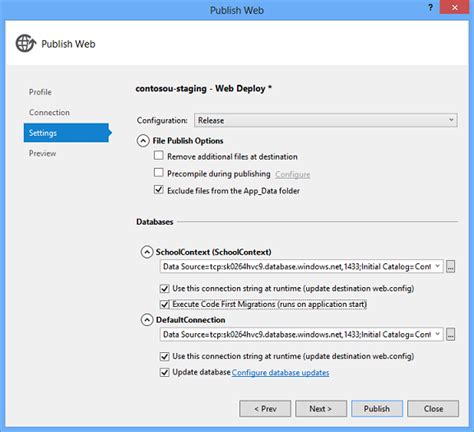The height and width of the screenshot is (432, 474).
Task: Open the help question mark button
Action: click(x=430, y=8)
